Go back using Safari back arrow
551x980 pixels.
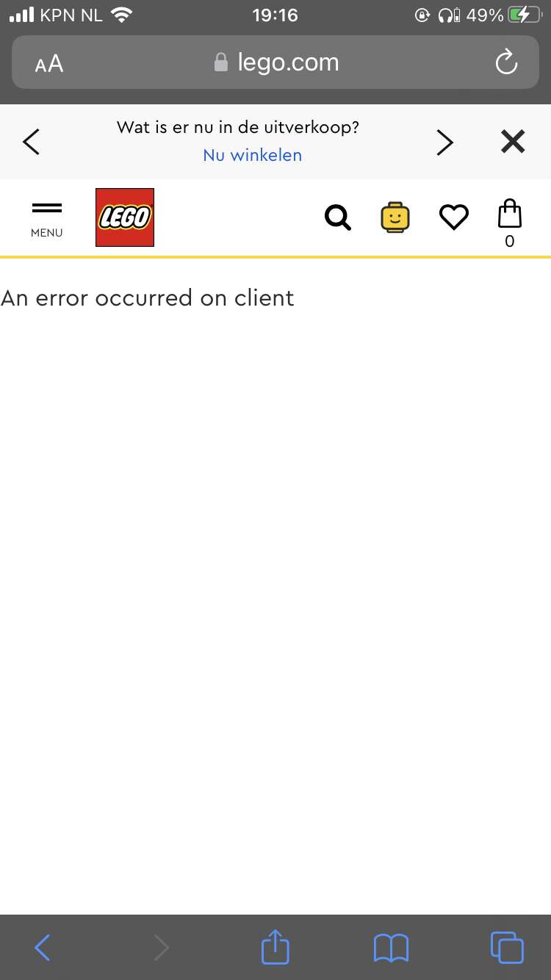pyautogui.click(x=43, y=948)
